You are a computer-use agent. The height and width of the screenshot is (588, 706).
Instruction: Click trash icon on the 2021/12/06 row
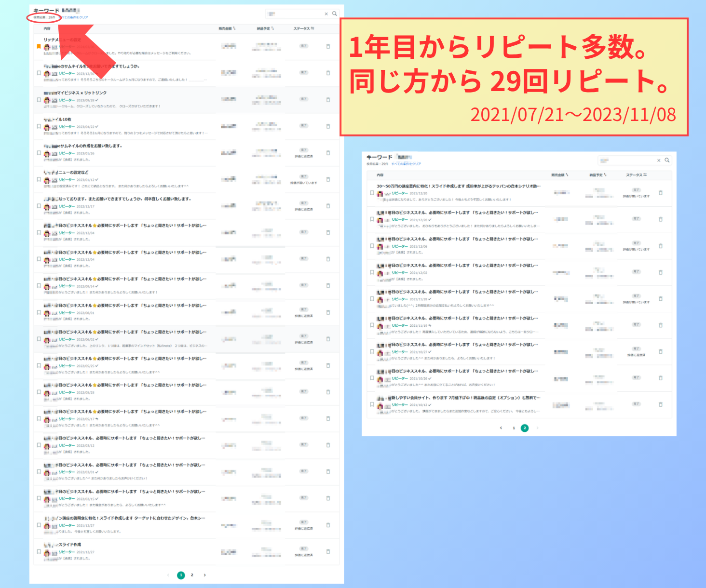(661, 246)
